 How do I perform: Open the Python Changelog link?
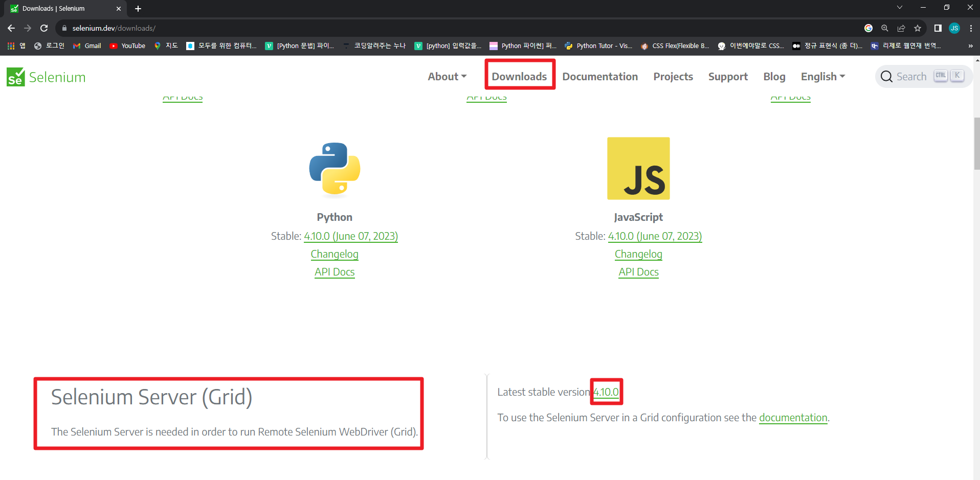click(x=335, y=254)
